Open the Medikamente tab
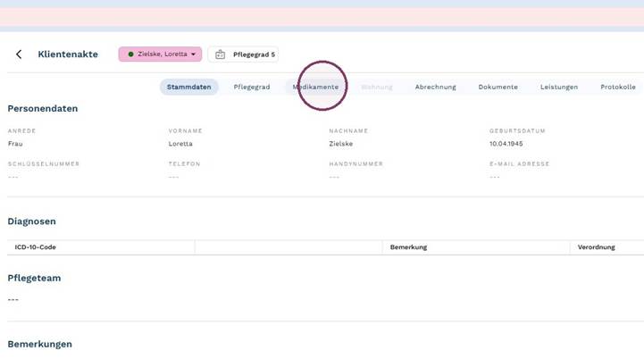The width and height of the screenshot is (644, 359). (x=316, y=87)
